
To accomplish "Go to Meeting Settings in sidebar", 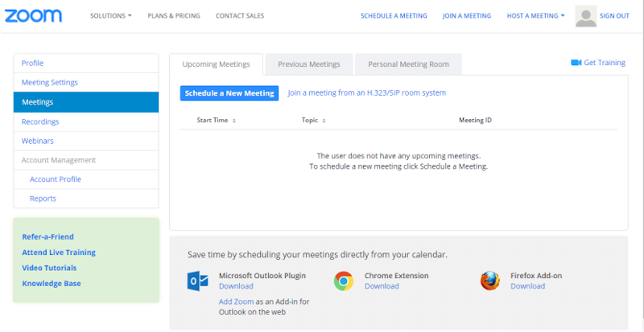I will pyautogui.click(x=50, y=83).
